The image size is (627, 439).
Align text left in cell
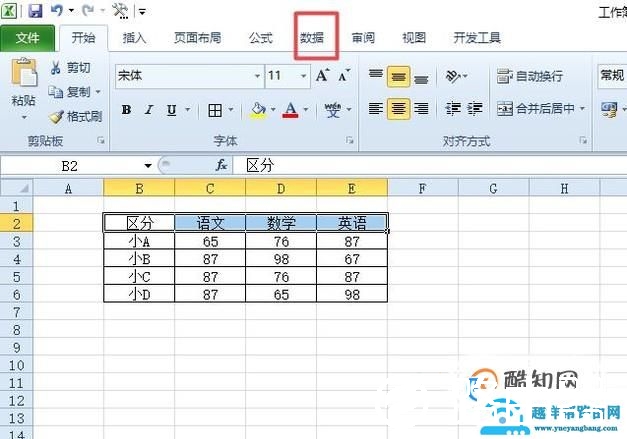[x=375, y=108]
